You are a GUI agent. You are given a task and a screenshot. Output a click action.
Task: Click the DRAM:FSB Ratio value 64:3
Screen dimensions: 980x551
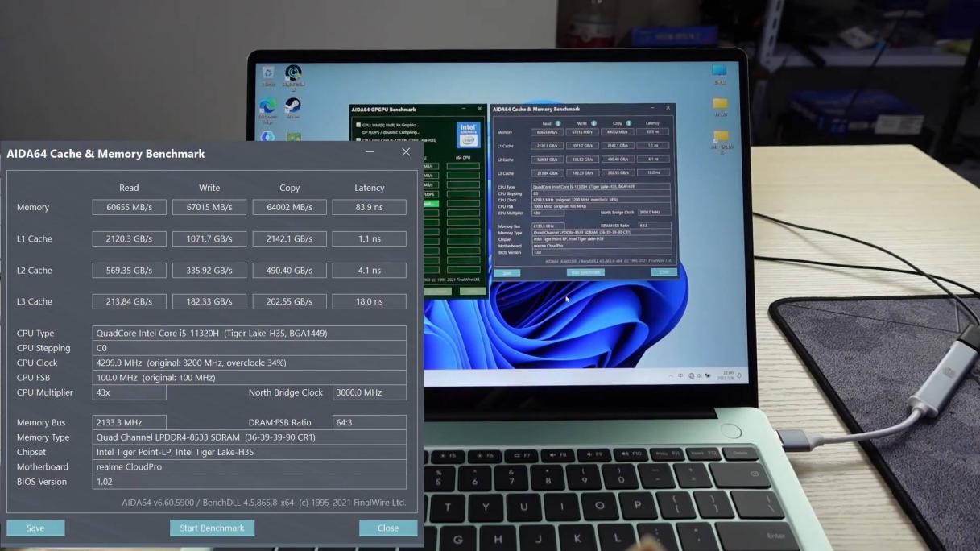coord(370,422)
